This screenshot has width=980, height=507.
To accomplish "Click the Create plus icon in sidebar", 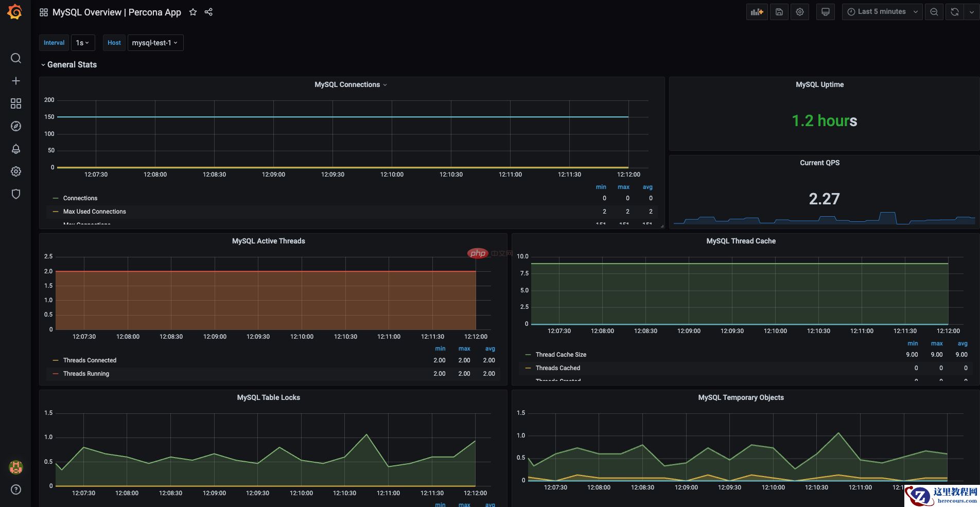I will click(x=16, y=81).
